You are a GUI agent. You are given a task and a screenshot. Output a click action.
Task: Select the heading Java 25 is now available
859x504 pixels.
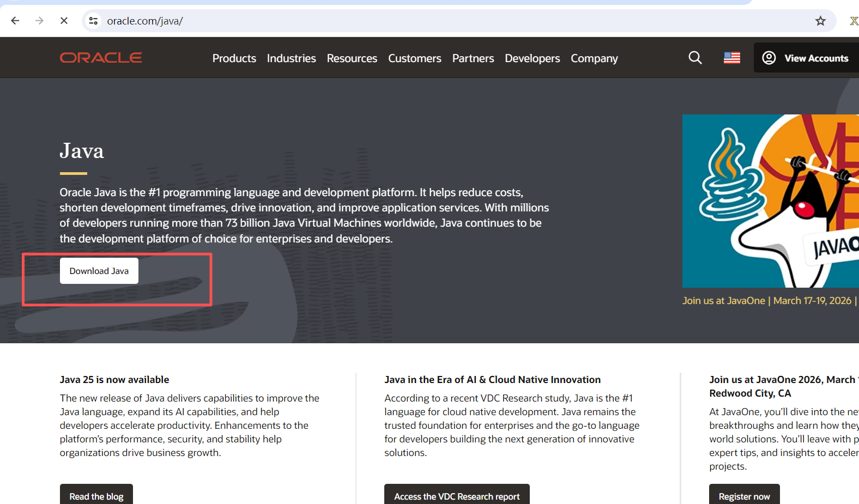point(114,380)
